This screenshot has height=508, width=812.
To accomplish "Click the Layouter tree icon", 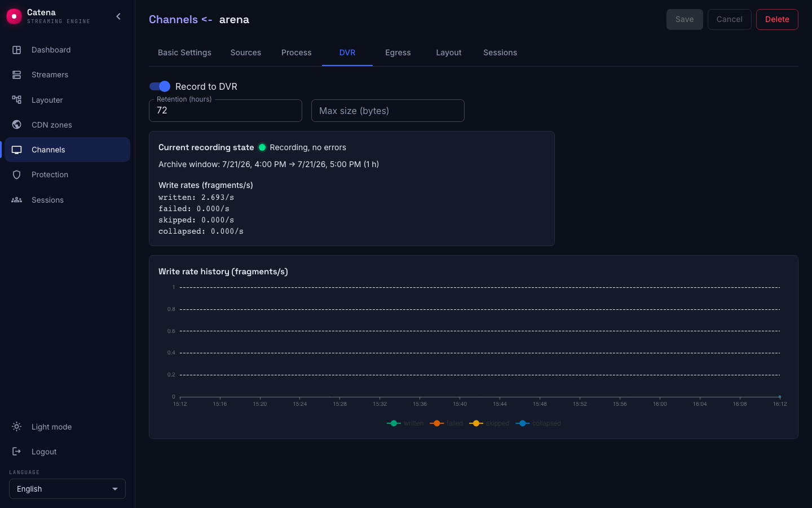I will (17, 100).
